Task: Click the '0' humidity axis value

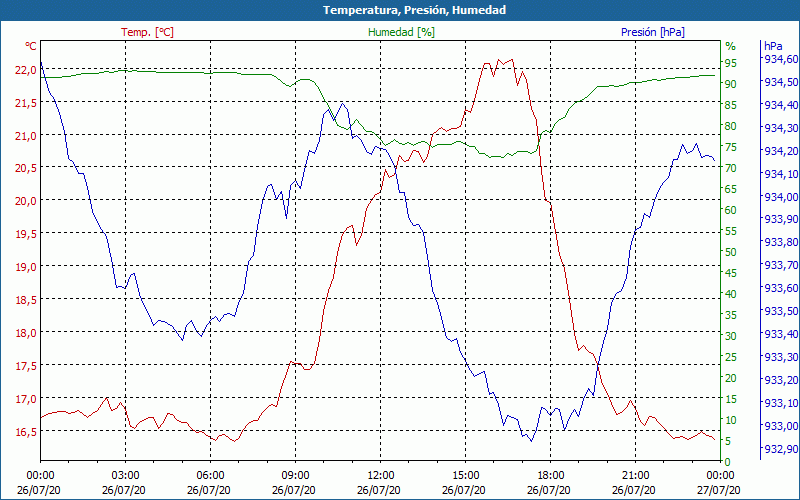Action: 728,462
